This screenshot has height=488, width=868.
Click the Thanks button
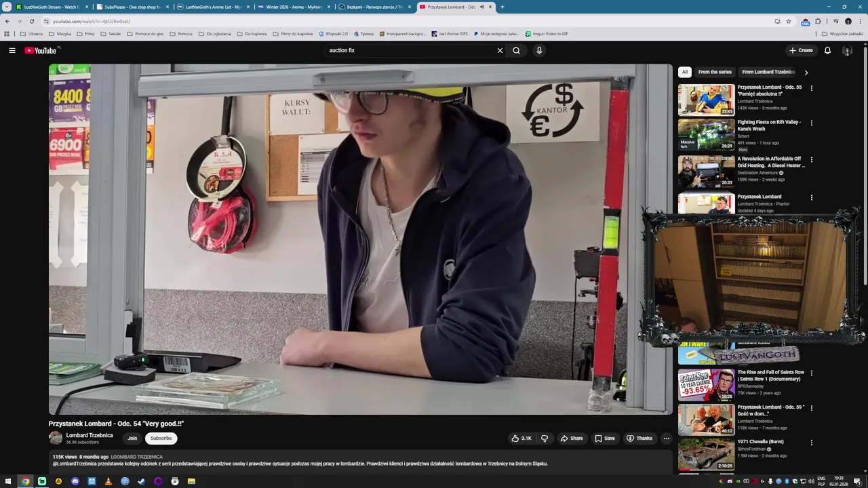click(639, 439)
